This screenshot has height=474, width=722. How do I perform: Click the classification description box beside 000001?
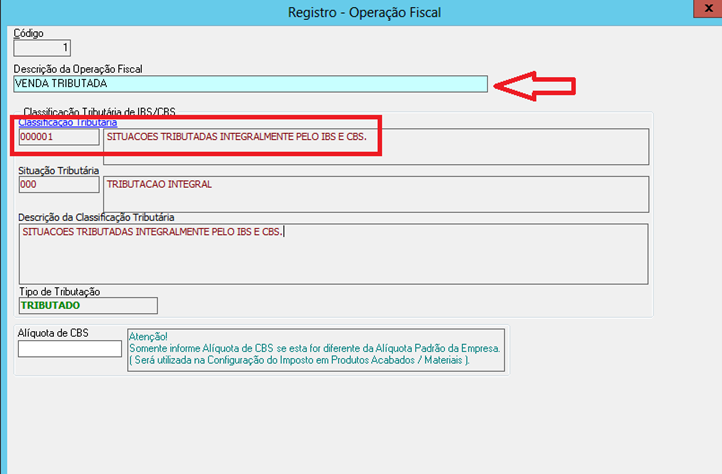[375, 145]
